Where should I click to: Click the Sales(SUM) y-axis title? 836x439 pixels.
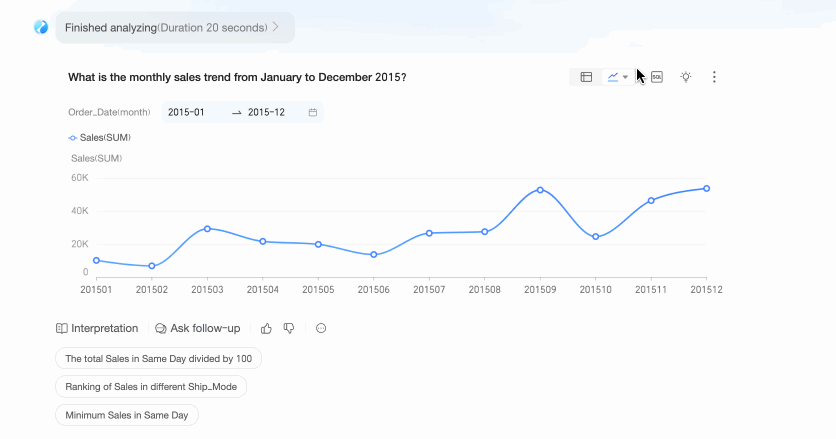(x=97, y=158)
